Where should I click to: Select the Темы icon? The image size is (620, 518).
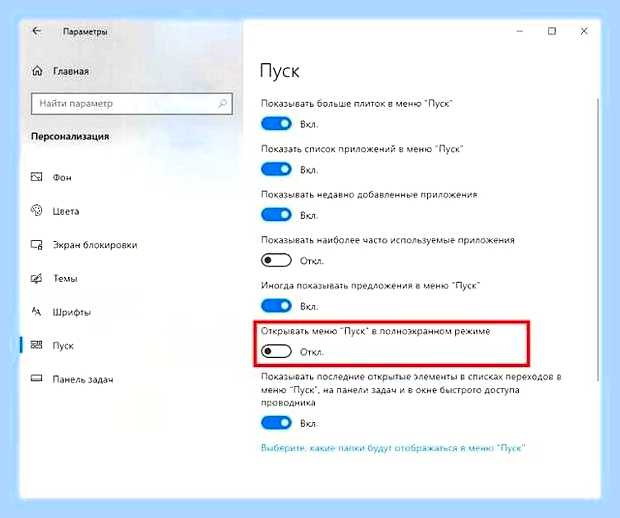coord(36,278)
